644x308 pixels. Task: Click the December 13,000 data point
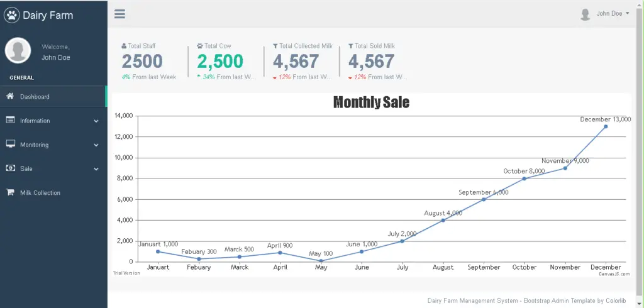tap(606, 126)
